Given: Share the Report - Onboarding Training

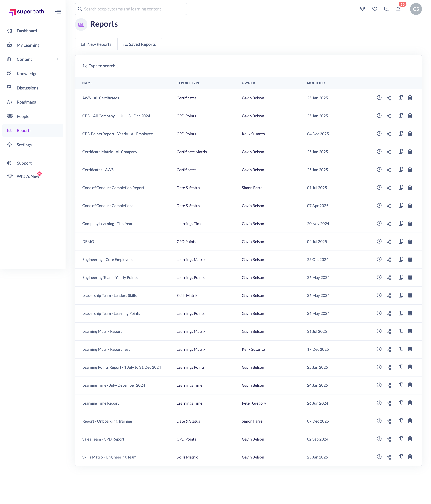Looking at the screenshot, I should pyautogui.click(x=389, y=421).
